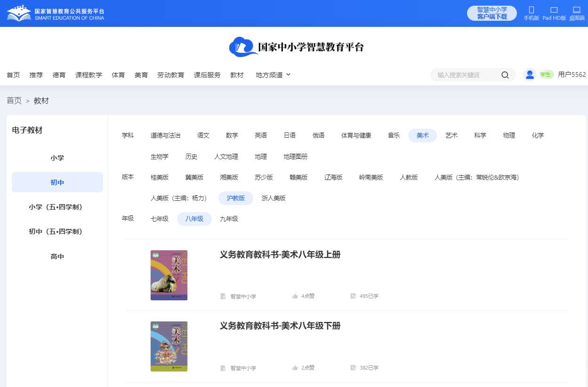Click the source icon beside 智慧中小学 for 上册
This screenshot has height=387, width=588.
point(223,296)
